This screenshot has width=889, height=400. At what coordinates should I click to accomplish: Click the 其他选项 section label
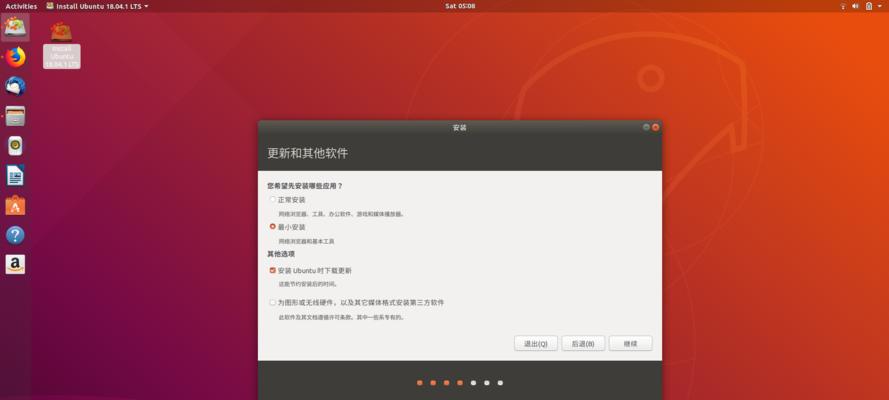point(281,254)
